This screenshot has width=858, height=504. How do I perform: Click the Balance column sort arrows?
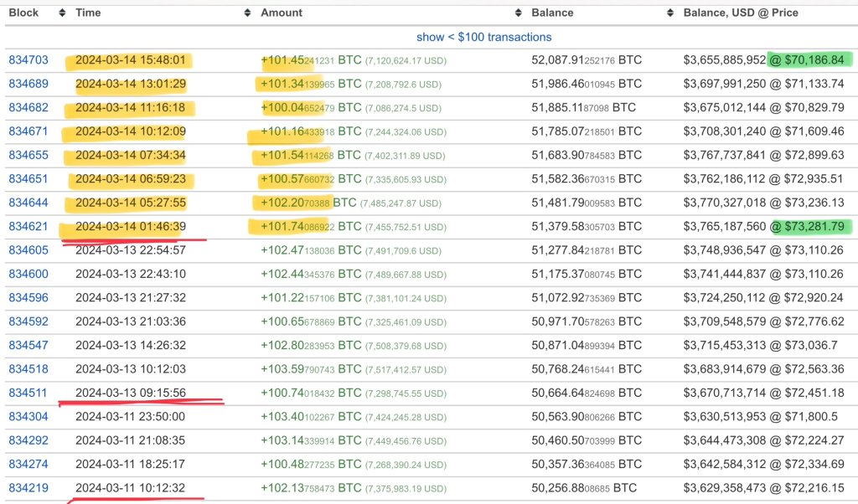669,13
